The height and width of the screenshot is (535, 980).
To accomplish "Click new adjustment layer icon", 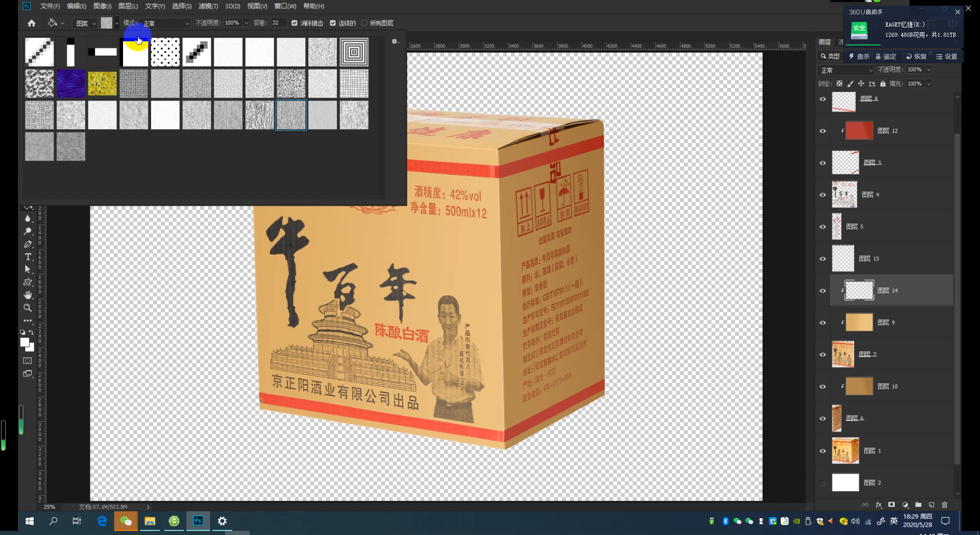I will click(x=905, y=505).
